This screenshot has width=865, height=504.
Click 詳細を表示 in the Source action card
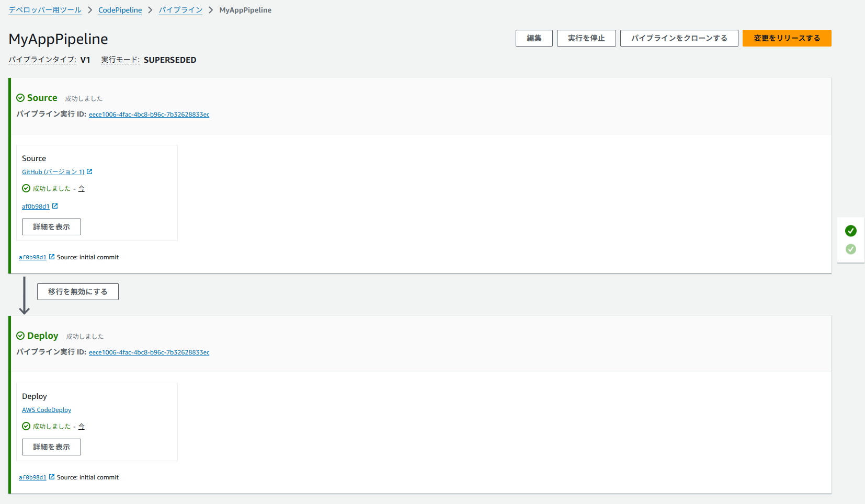51,227
